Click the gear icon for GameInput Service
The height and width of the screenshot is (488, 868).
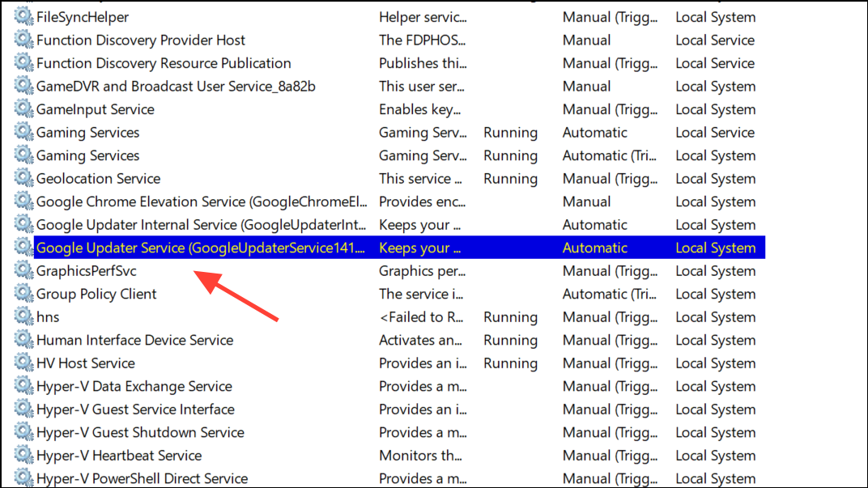[24, 109]
